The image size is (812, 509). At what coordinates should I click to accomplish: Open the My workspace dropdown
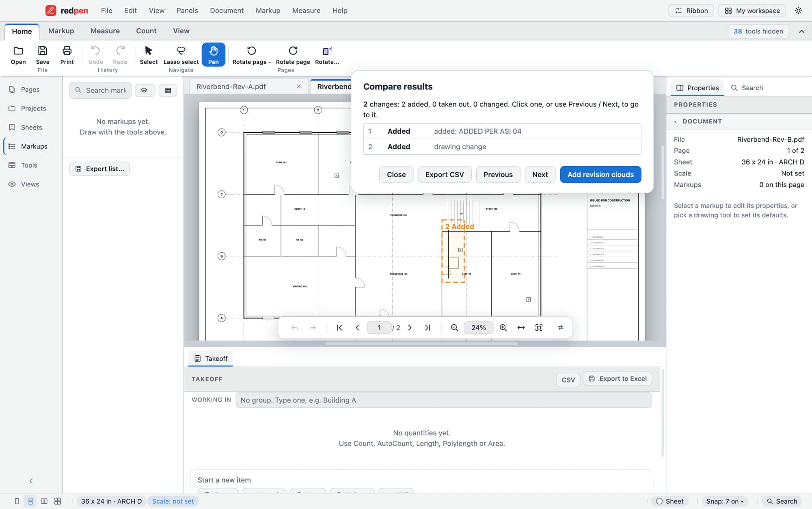(x=752, y=11)
